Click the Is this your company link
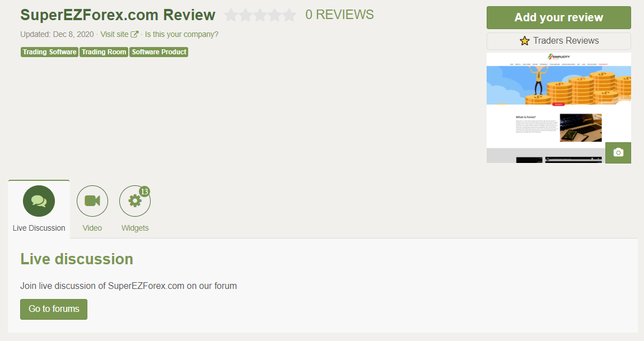The image size is (644, 341). click(181, 35)
